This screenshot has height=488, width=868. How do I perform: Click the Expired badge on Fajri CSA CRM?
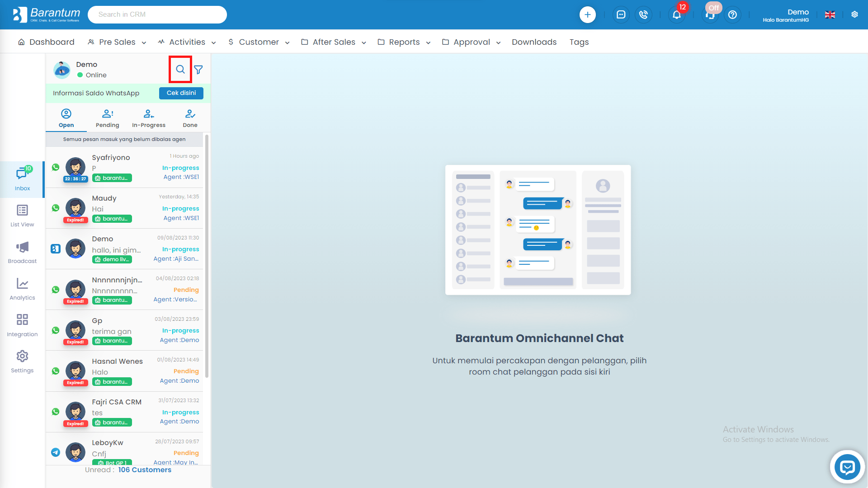[75, 424]
